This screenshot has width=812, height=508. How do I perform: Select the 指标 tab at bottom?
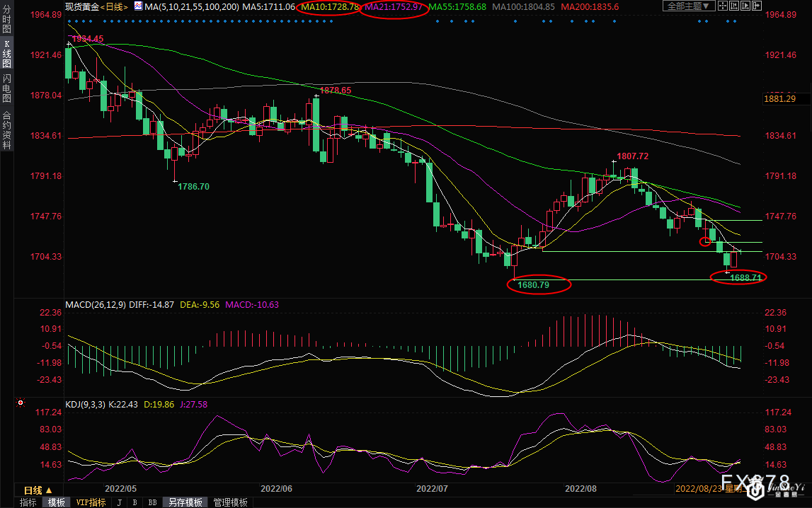click(28, 502)
